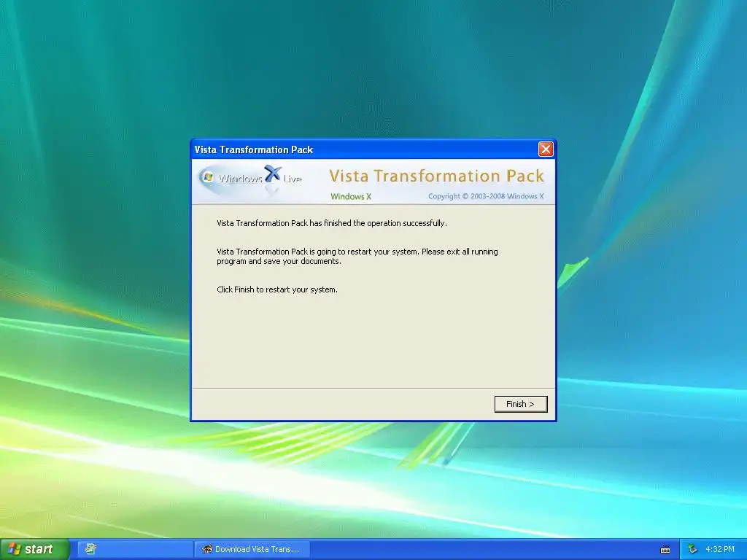This screenshot has width=747, height=560.
Task: Click the 4:32 PM clock
Action: (x=720, y=549)
